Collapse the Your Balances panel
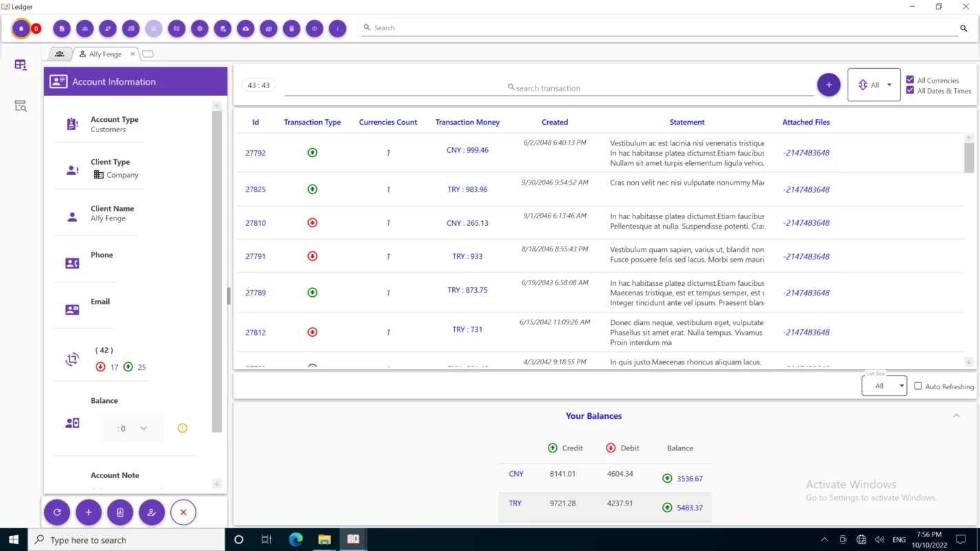 click(x=957, y=416)
